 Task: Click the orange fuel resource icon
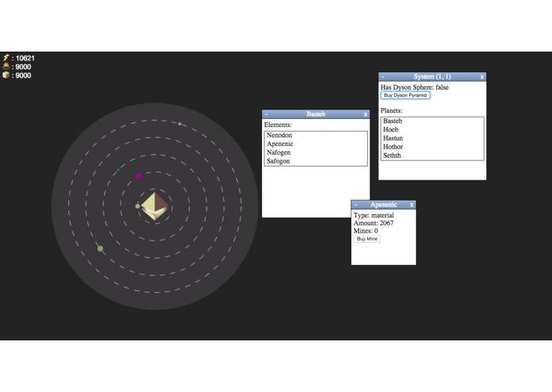(6, 67)
